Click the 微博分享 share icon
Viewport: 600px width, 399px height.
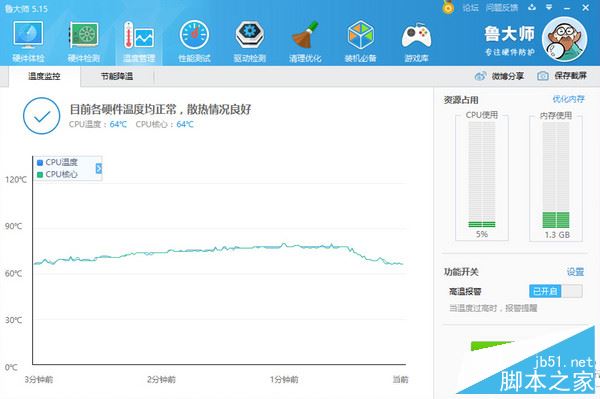pyautogui.click(x=480, y=76)
